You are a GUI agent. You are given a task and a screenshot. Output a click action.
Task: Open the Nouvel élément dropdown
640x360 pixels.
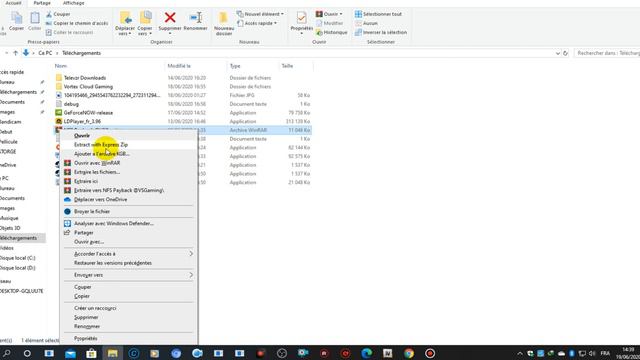coord(260,14)
